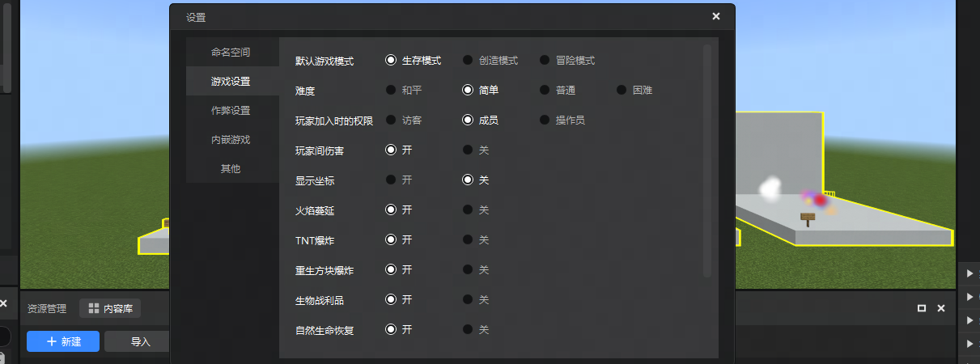Image resolution: width=980 pixels, height=364 pixels.
Task: Set 难度 to 困难
Action: [x=622, y=91]
